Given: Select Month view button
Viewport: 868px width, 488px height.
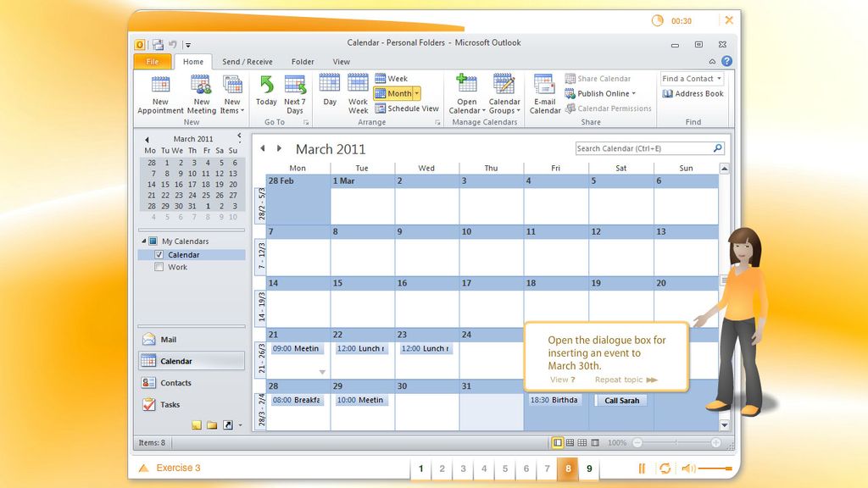Looking at the screenshot, I should (393, 93).
